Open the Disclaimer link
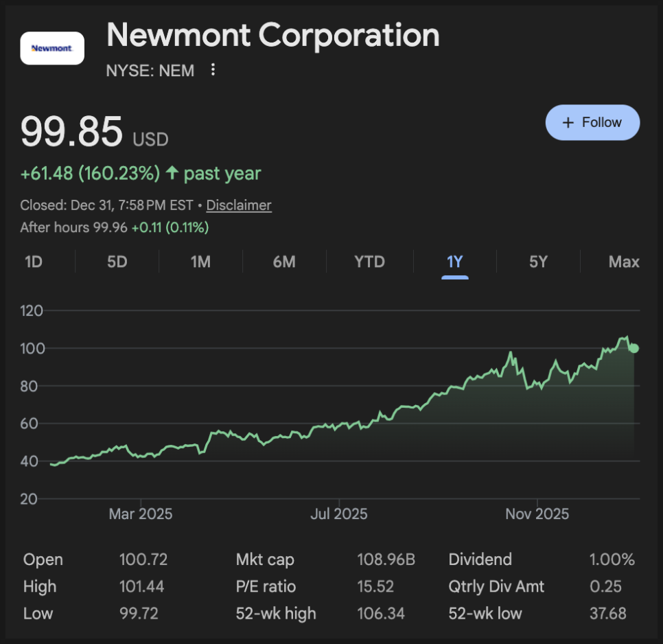Viewport: 663px width, 644px height. click(239, 205)
